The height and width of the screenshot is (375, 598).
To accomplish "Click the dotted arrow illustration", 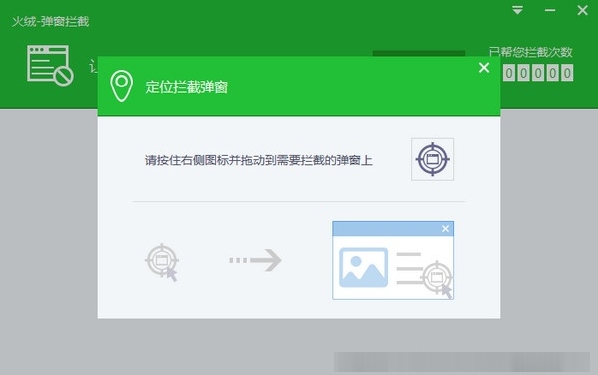I will point(255,260).
